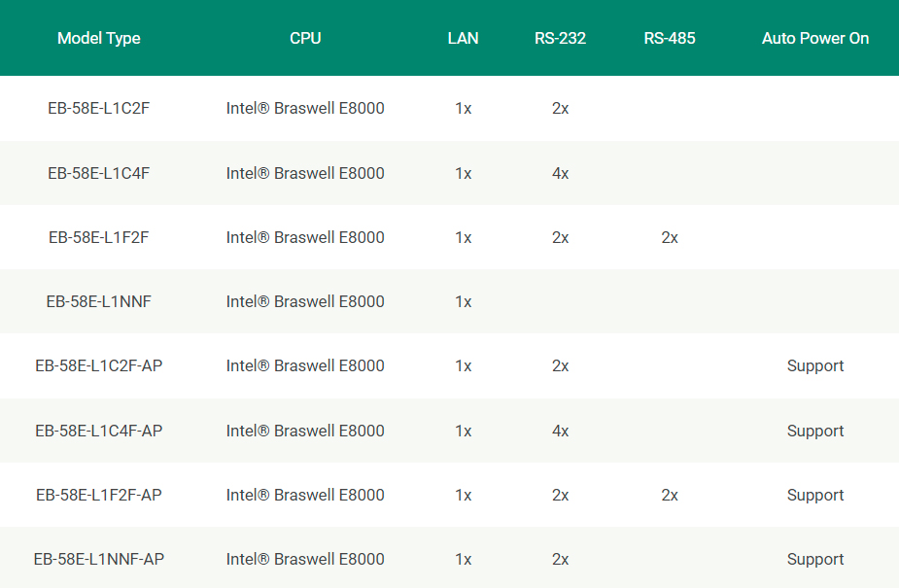Screen dimensions: 899x588
Task: Click CPU cell in the EB-58E-L1NNF row
Action: 305,301
